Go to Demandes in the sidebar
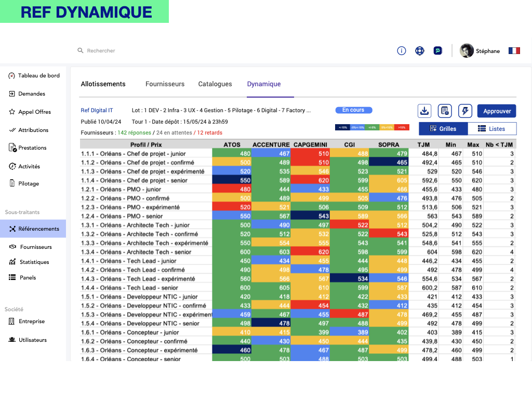532x399 pixels. [27, 94]
